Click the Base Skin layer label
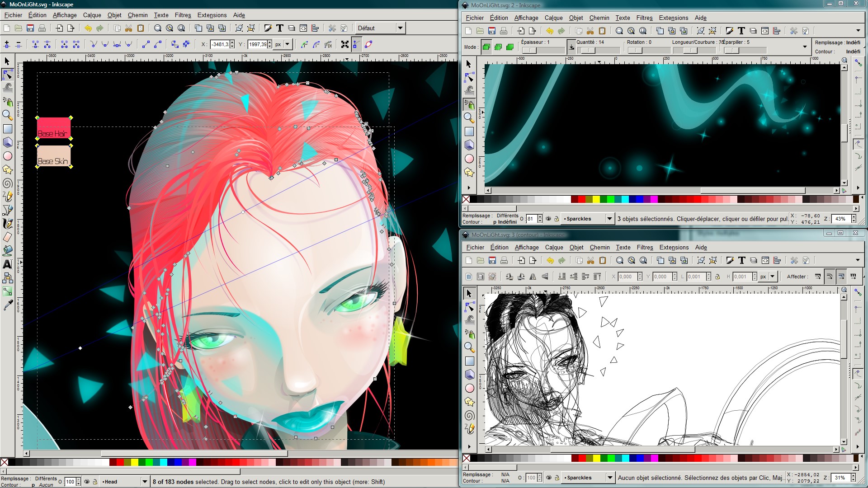The height and width of the screenshot is (488, 868). (x=53, y=160)
